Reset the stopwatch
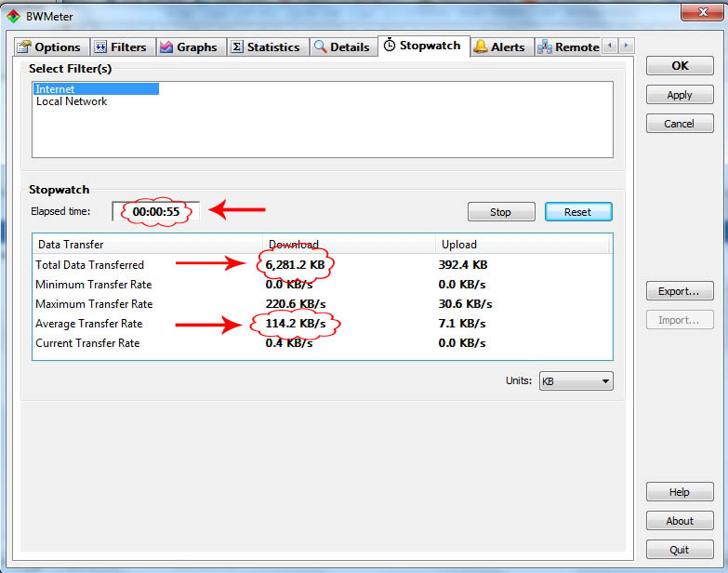Image resolution: width=728 pixels, height=573 pixels. [578, 212]
